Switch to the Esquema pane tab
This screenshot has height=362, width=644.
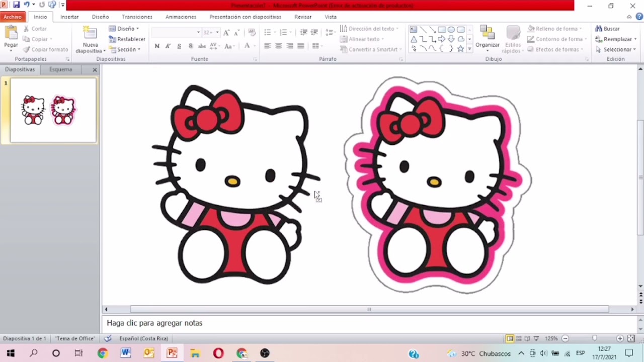[x=61, y=69]
